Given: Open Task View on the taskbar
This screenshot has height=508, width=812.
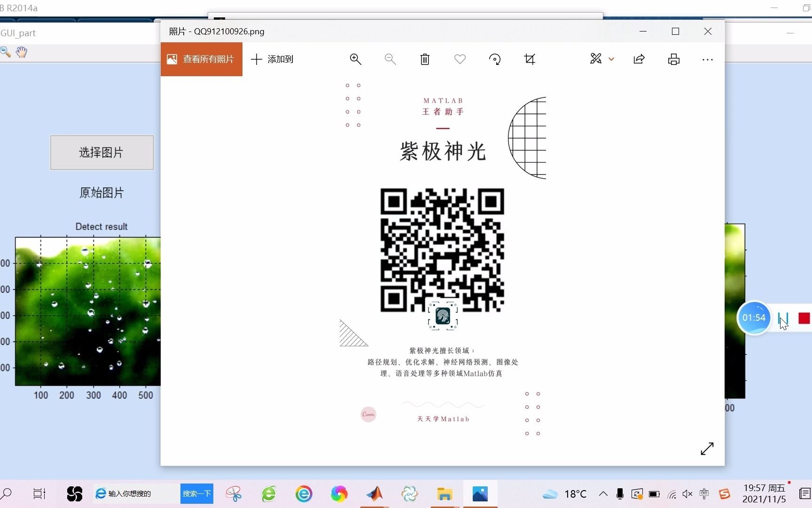Looking at the screenshot, I should tap(39, 494).
